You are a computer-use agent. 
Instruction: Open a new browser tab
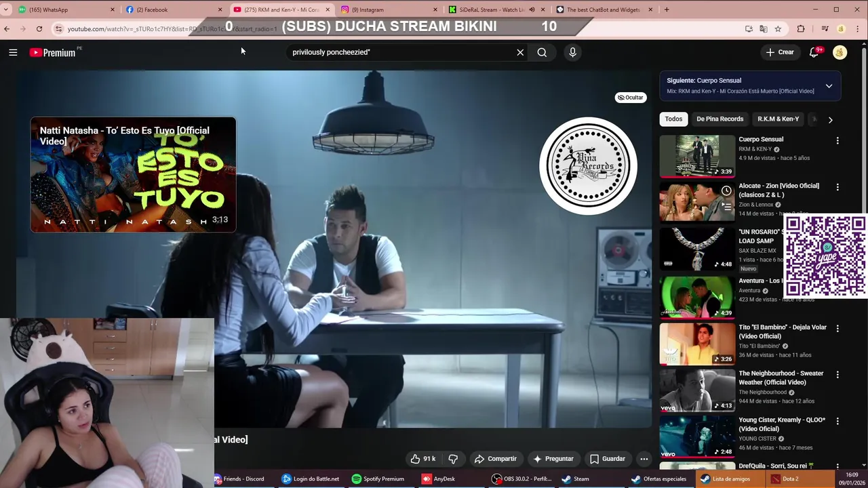pos(667,9)
